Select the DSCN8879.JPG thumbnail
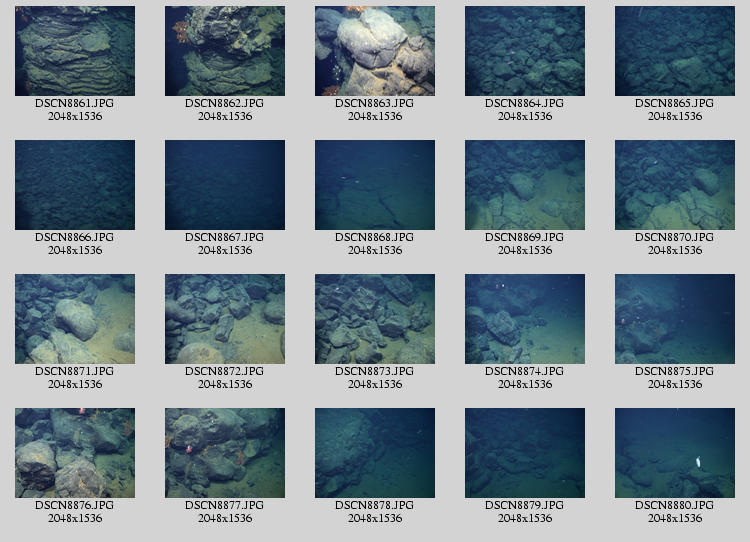 [525, 453]
